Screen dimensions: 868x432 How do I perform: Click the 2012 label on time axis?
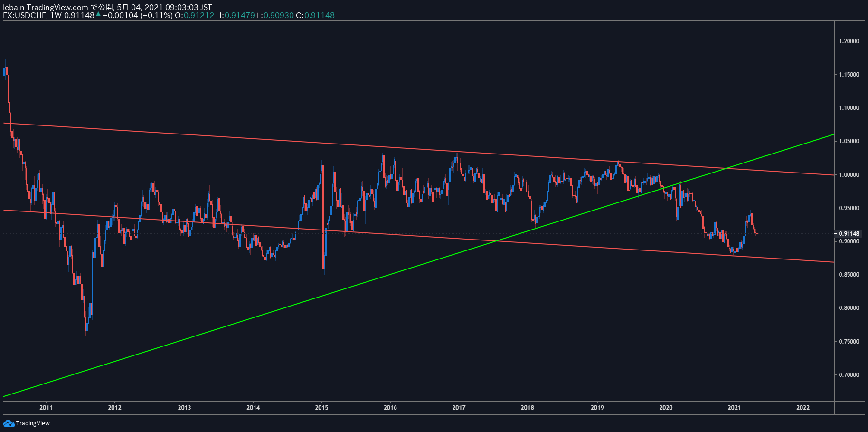point(114,407)
